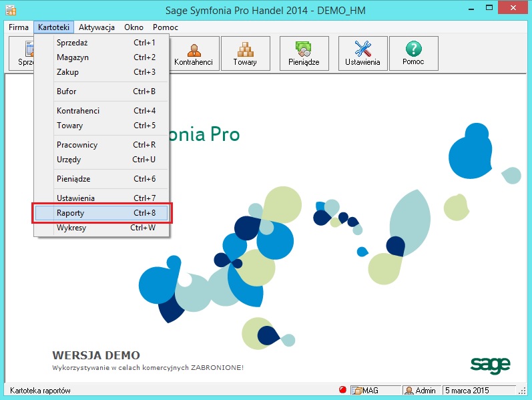
Task: Click the red status indicator dot
Action: tap(342, 390)
